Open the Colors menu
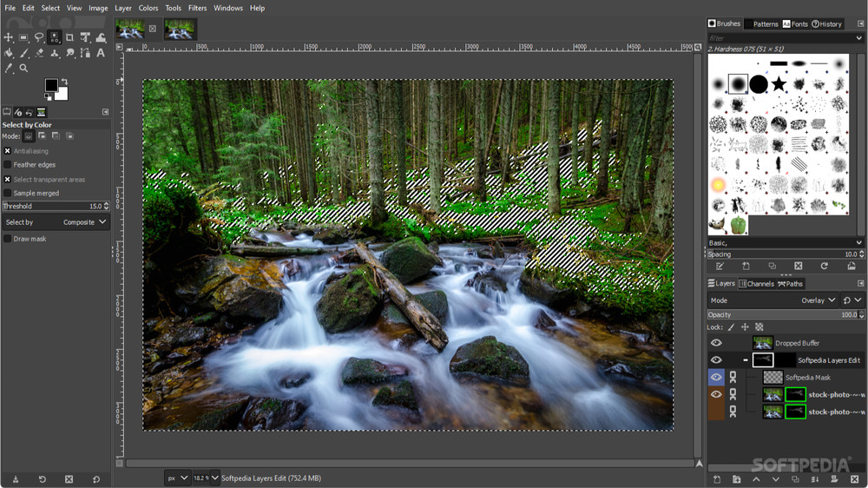The image size is (868, 488). pyautogui.click(x=148, y=9)
